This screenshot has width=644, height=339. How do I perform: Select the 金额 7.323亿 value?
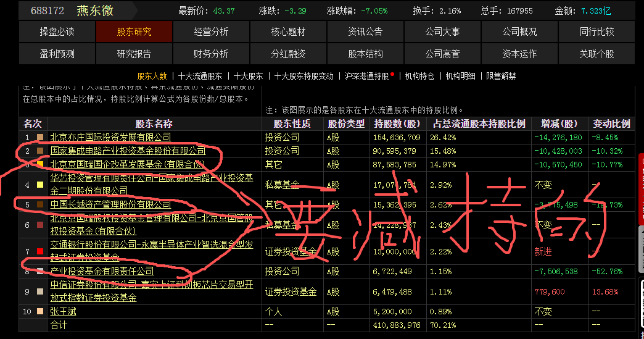point(596,11)
